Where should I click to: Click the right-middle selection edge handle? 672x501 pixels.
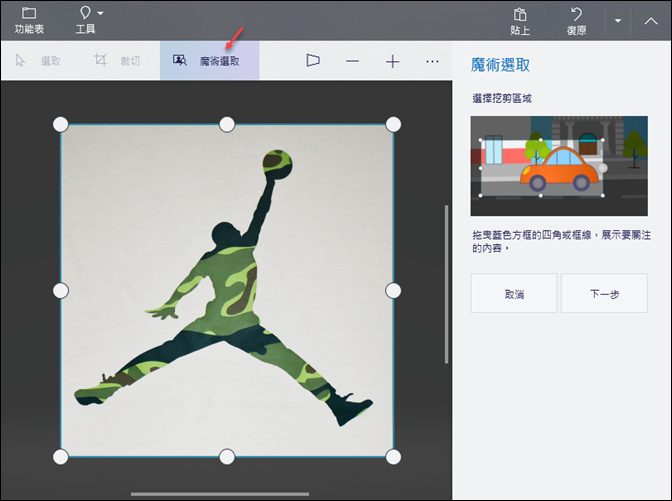click(393, 291)
